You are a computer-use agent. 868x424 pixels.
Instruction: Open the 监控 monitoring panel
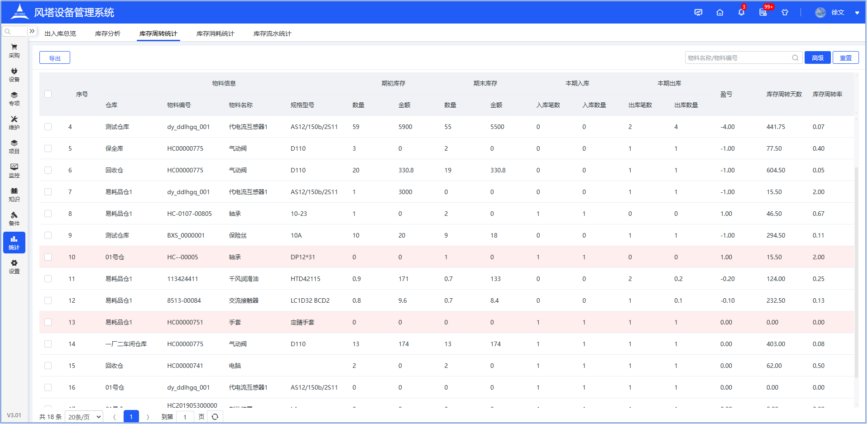pyautogui.click(x=14, y=171)
